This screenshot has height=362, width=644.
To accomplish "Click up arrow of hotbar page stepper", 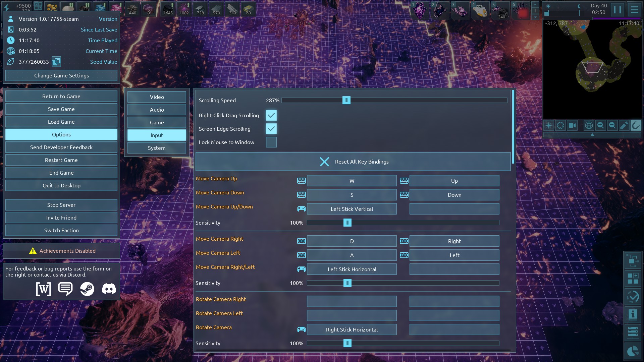I will tap(535, 4).
